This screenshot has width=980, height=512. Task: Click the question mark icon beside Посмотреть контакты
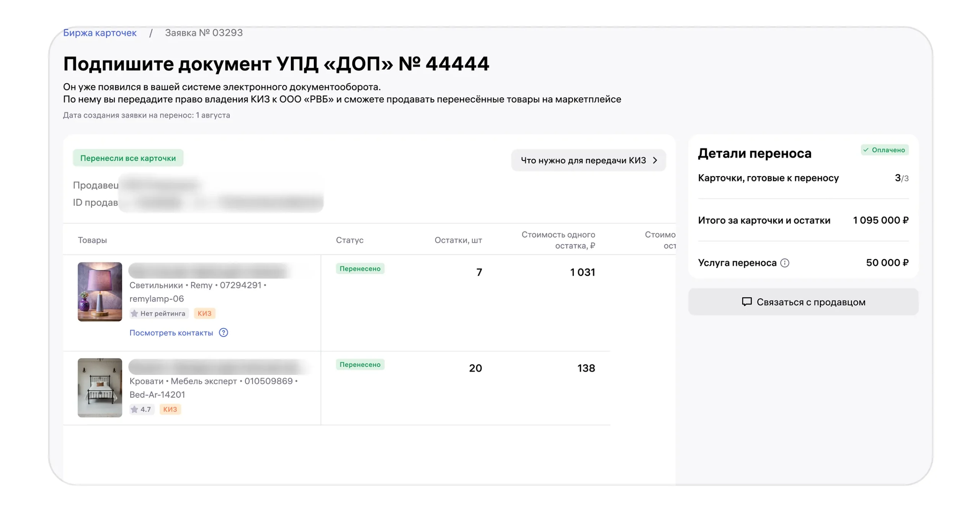pyautogui.click(x=223, y=332)
